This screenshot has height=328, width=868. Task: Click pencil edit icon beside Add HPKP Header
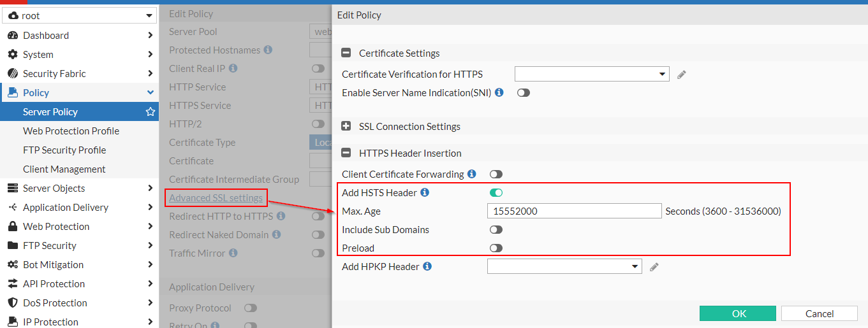(x=654, y=267)
